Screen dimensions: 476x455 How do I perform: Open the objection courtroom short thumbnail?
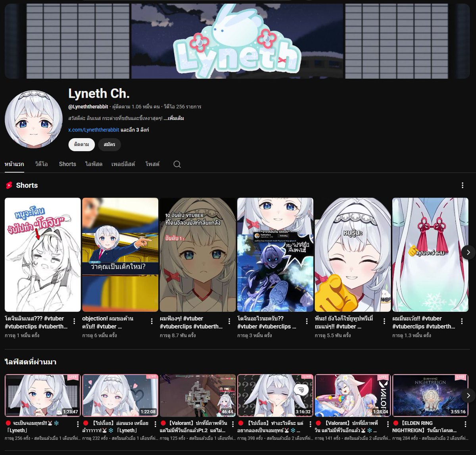point(120,254)
